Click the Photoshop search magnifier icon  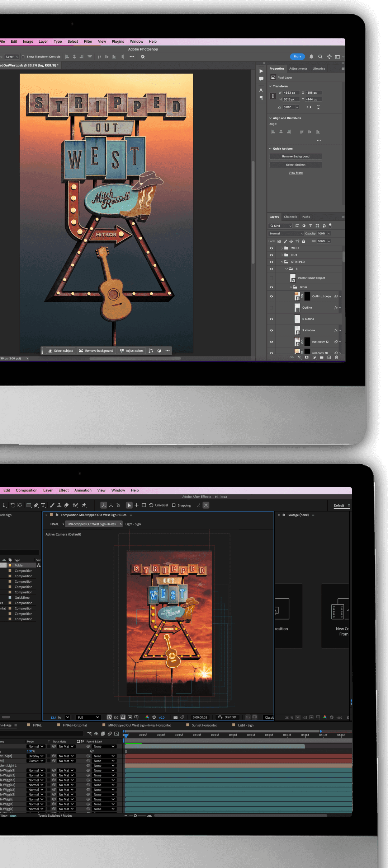(x=320, y=57)
